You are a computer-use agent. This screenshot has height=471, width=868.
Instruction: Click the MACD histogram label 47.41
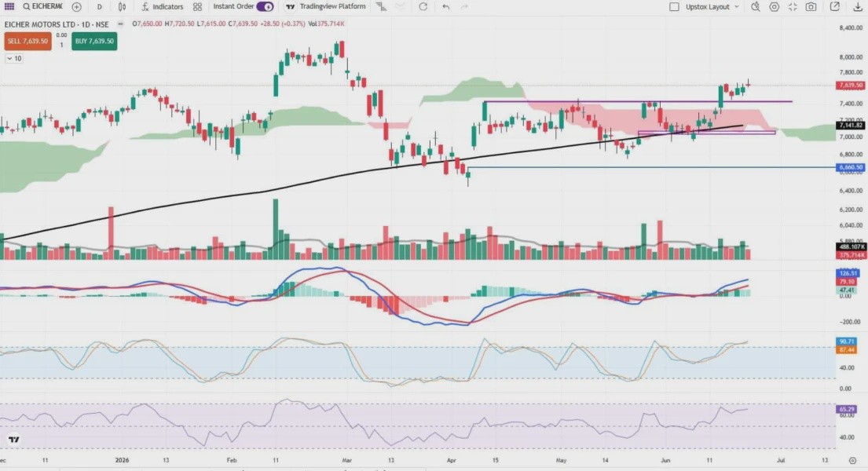[848, 290]
